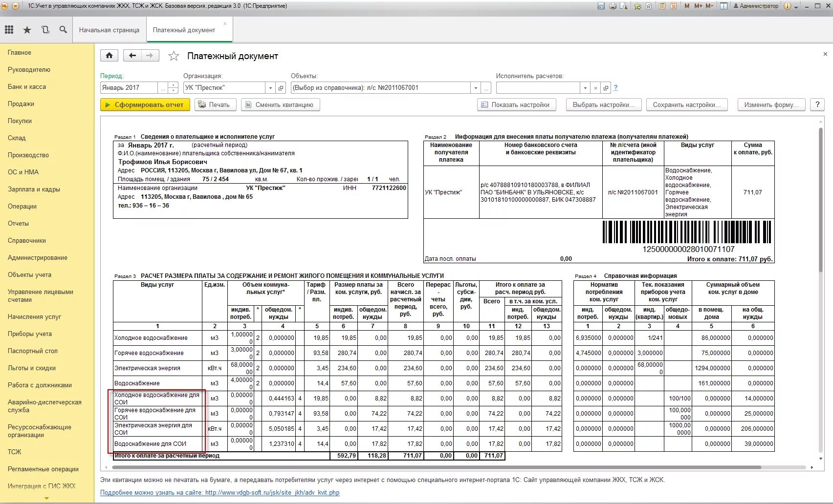This screenshot has width=833, height=504.
Task: Adjust the period with the spinner arrows
Action: (173, 88)
